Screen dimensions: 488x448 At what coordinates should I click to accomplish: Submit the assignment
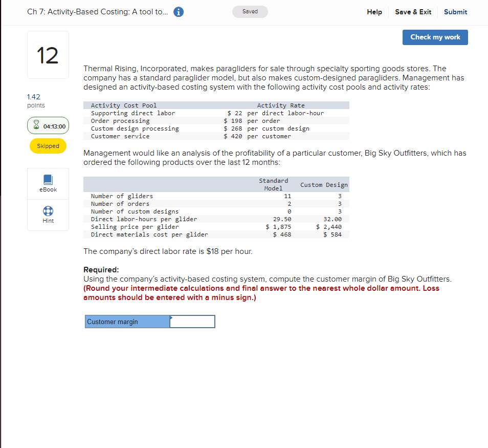tap(455, 12)
